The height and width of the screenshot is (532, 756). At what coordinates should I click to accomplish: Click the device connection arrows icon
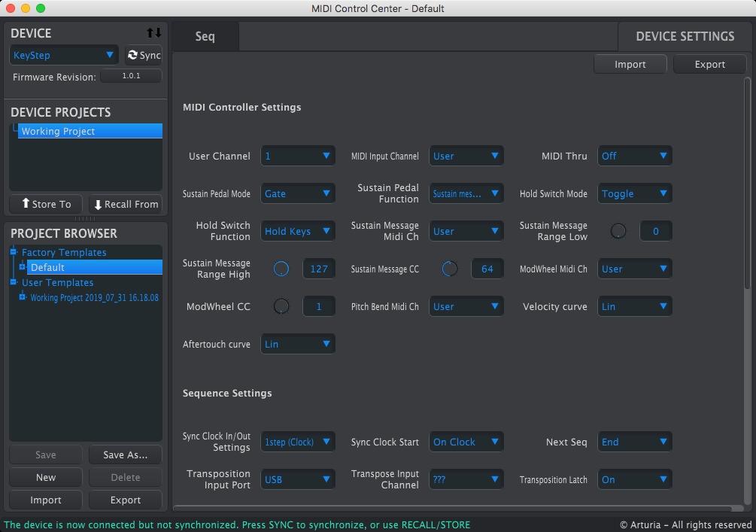coord(153,33)
